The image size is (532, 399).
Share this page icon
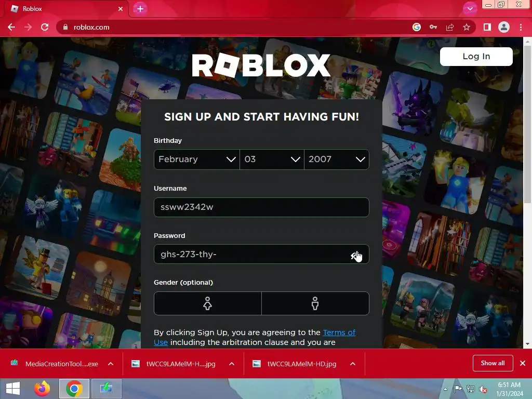pyautogui.click(x=450, y=27)
